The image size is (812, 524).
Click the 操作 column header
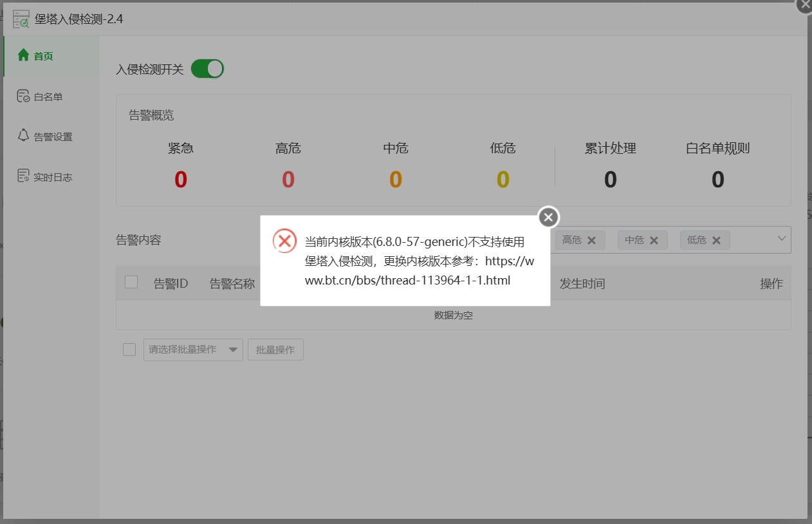tap(771, 283)
